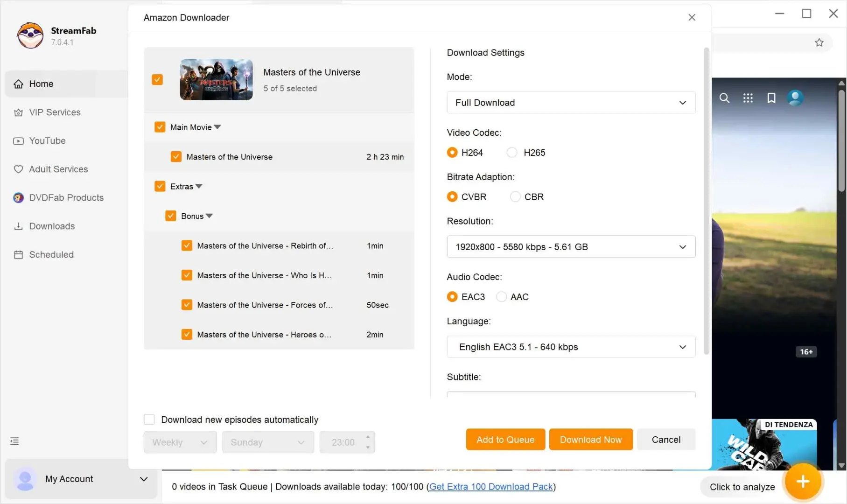Click the Downloads arrow icon in the sidebar
Image resolution: width=847 pixels, height=504 pixels.
click(18, 226)
